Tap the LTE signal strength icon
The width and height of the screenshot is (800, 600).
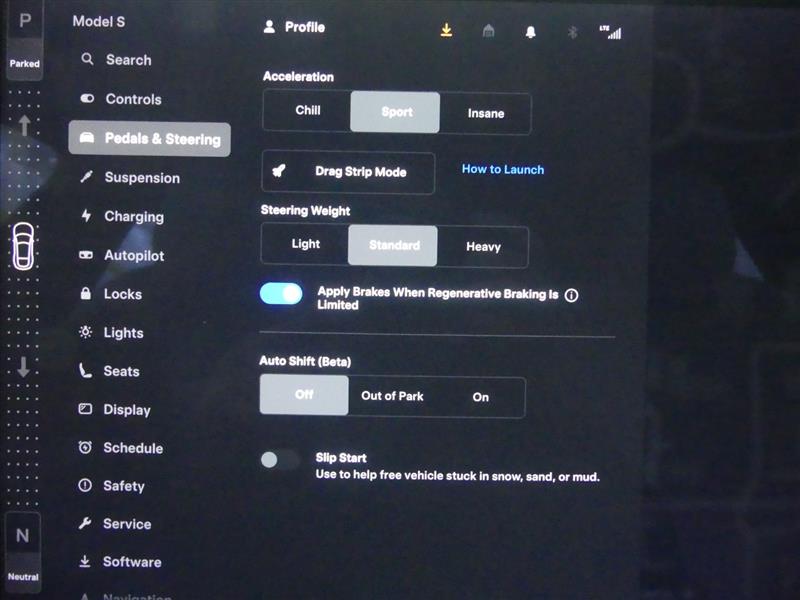610,31
